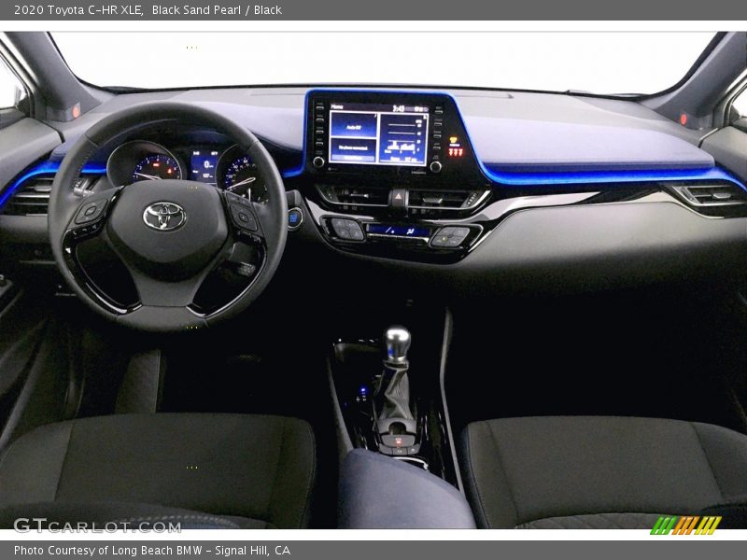
Task: Click the right tune knob below the touchscreen
Action: point(435,167)
